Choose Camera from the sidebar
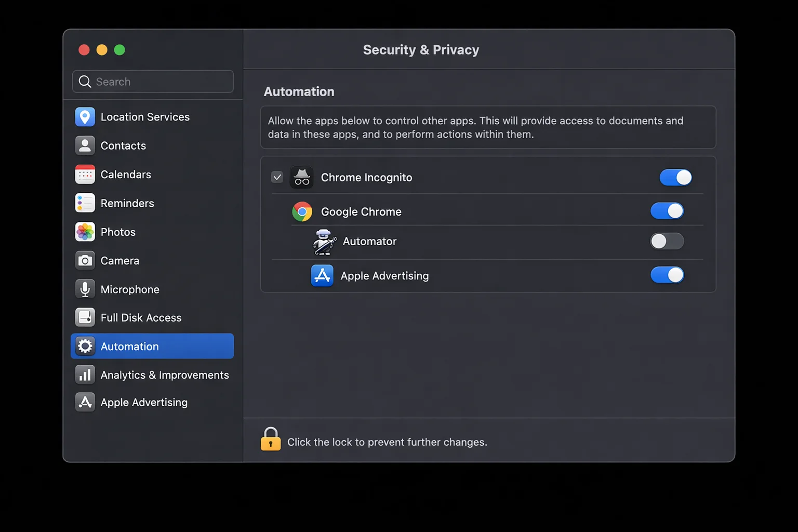The image size is (798, 532). [152, 260]
